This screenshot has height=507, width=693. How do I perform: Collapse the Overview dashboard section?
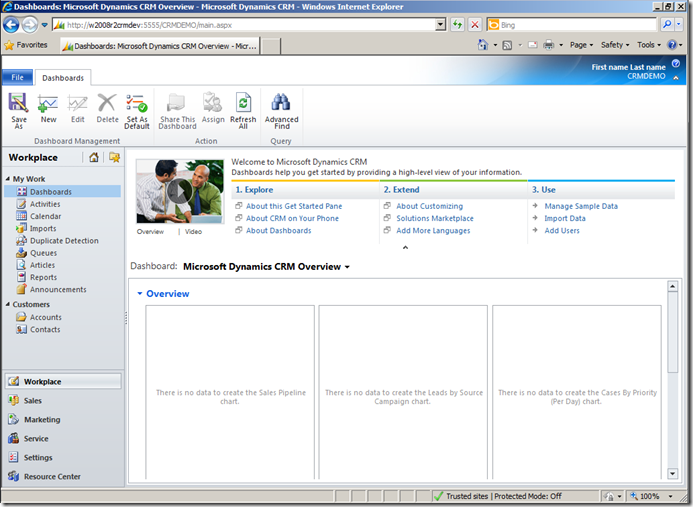click(x=140, y=294)
